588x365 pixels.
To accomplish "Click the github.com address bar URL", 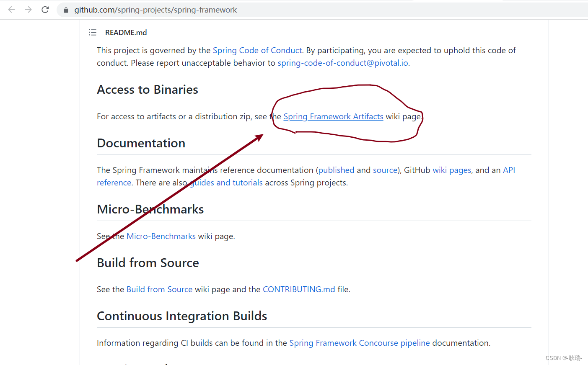I will coord(155,10).
